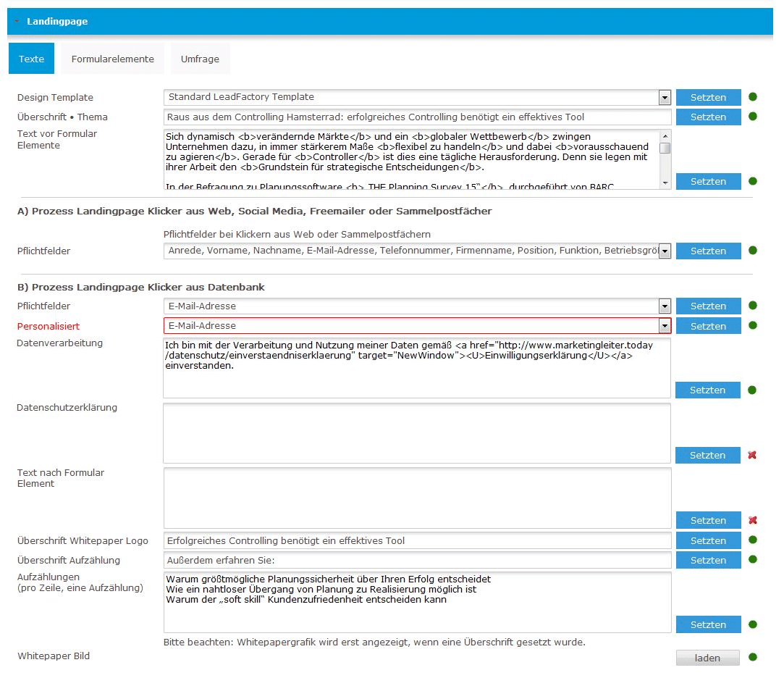
Task: Click red X icon beside Datenschutzerklärung
Action: 752,455
